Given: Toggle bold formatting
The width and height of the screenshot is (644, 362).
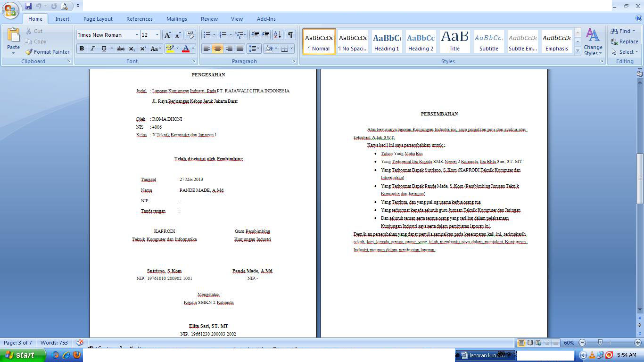Looking at the screenshot, I should click(x=82, y=49).
